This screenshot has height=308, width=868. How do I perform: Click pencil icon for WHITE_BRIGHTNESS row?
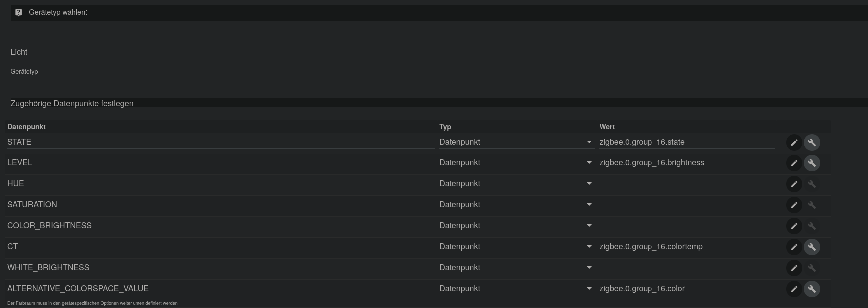point(794,268)
